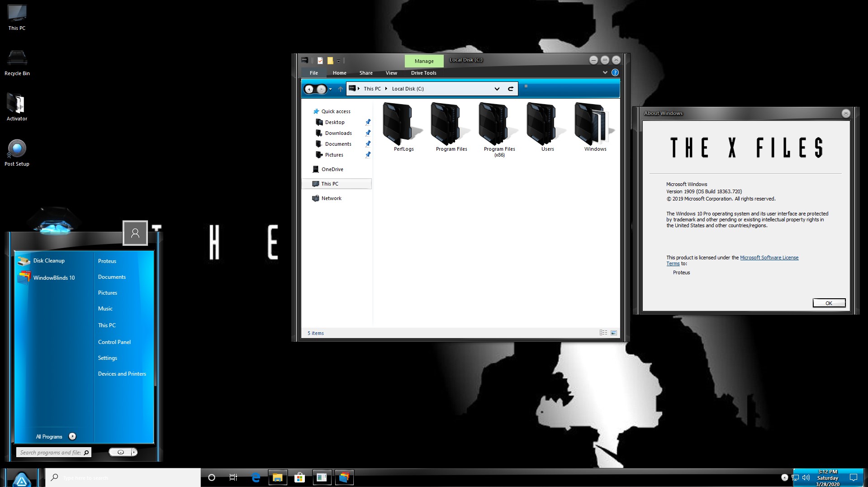This screenshot has height=487, width=868.
Task: Open the View ribbon tab
Action: tap(391, 73)
